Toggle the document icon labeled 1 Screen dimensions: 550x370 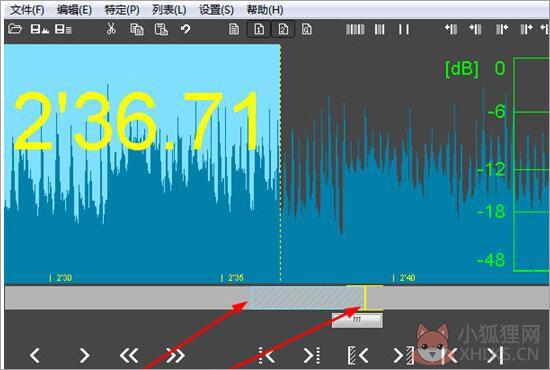click(x=259, y=29)
